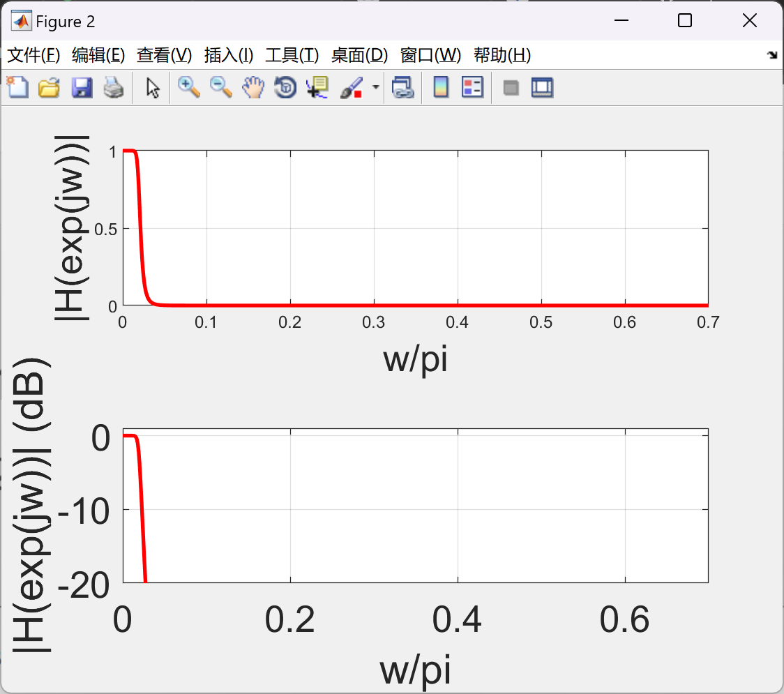
Task: Click the -10 y-tick label in bottom plot
Action: (x=84, y=511)
